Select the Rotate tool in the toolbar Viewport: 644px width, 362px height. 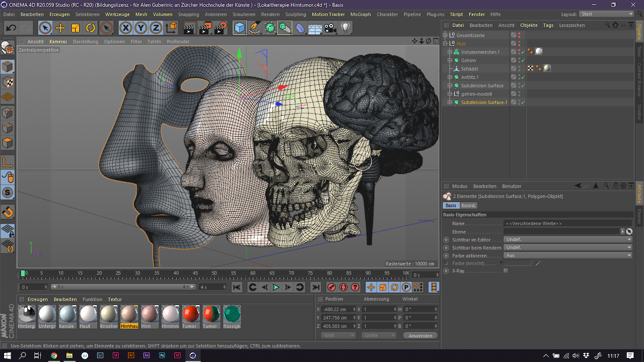91,28
